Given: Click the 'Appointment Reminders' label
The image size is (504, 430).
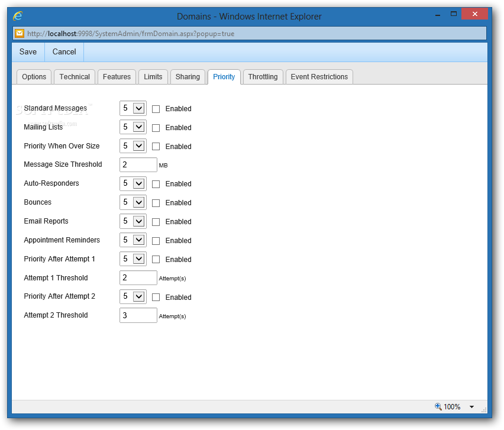Looking at the screenshot, I should tap(62, 240).
